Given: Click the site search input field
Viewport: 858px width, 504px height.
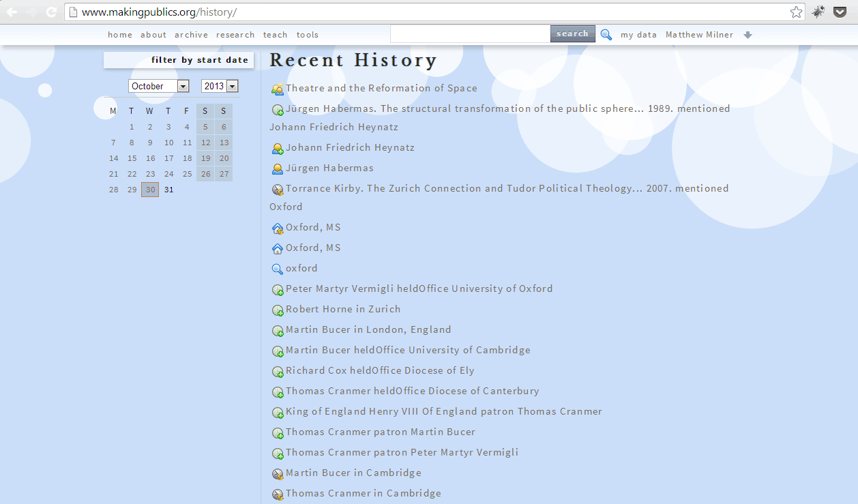Looking at the screenshot, I should pos(470,34).
